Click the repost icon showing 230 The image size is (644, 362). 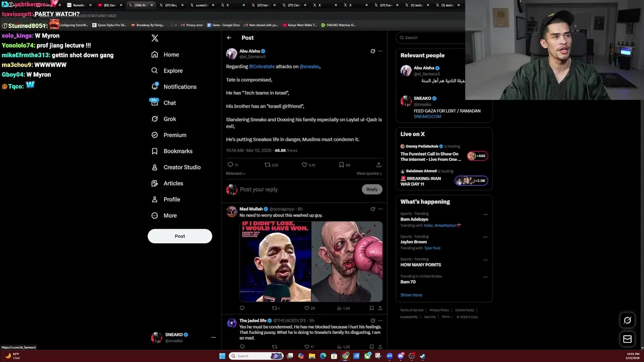coord(268,164)
